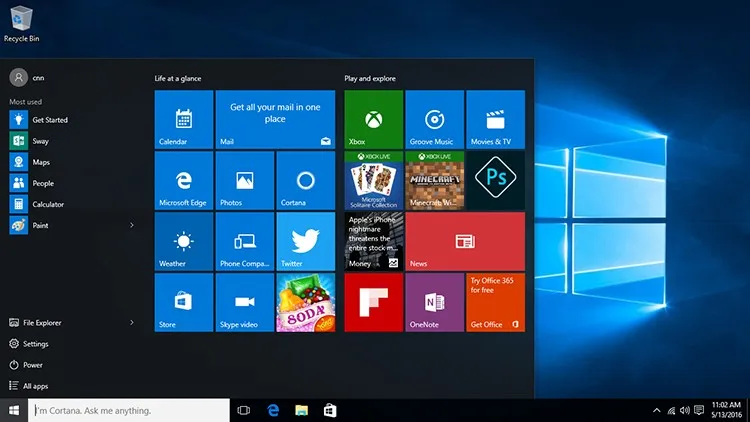This screenshot has height=422, width=750.
Task: Open Groove Music tile
Action: coord(434,119)
